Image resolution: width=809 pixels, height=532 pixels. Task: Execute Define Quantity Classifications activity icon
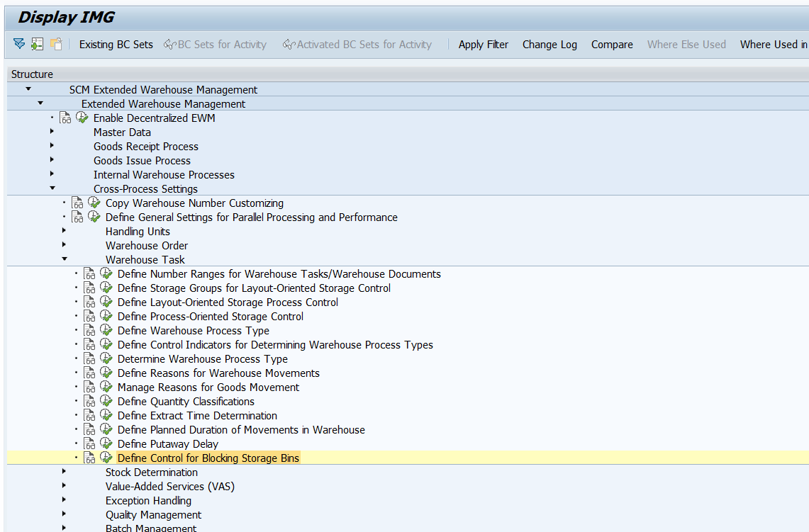click(106, 401)
